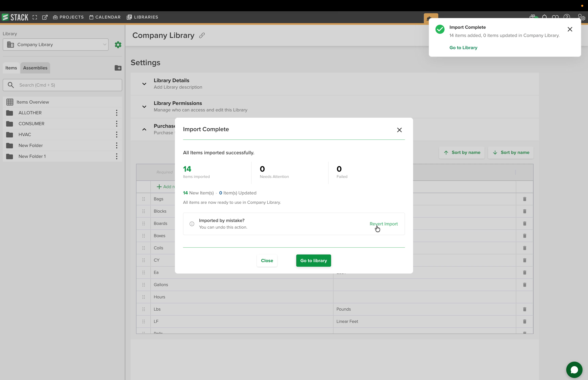This screenshot has height=380, width=588.
Task: Click the add new folder icon
Action: pyautogui.click(x=118, y=68)
